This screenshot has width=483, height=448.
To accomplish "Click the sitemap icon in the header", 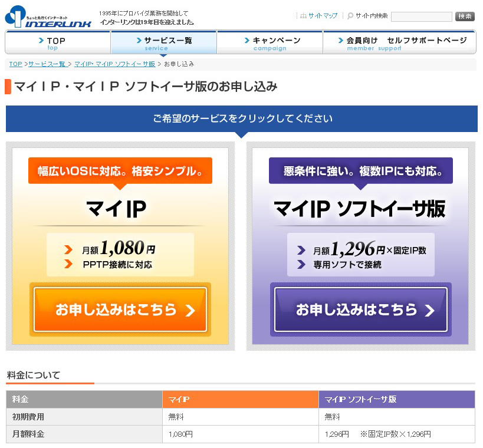I will point(303,16).
